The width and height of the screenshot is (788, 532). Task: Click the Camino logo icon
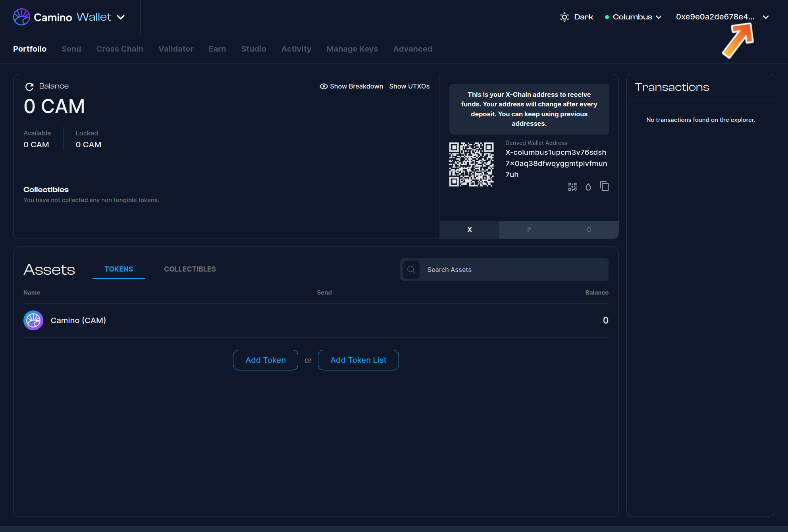[x=21, y=17]
